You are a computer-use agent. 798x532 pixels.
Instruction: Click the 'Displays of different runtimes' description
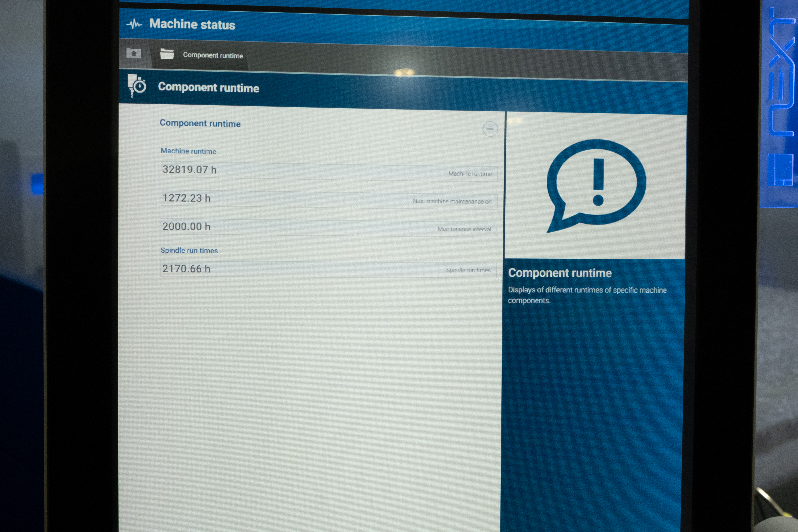(587, 295)
